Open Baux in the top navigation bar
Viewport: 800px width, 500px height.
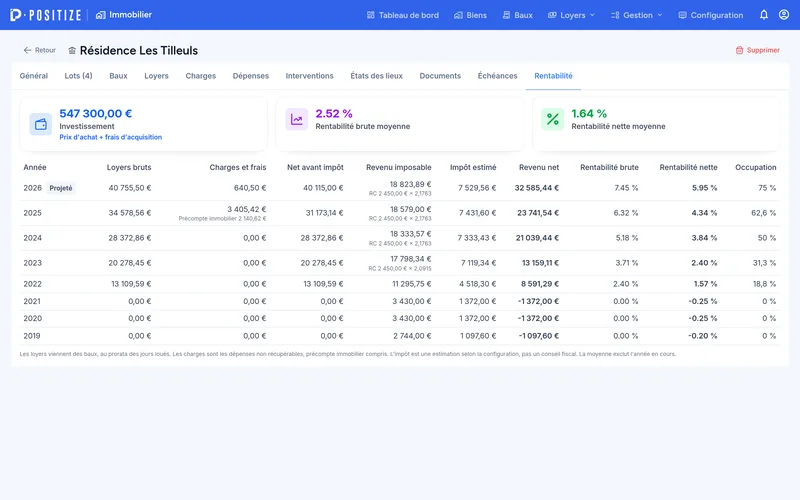pyautogui.click(x=517, y=15)
